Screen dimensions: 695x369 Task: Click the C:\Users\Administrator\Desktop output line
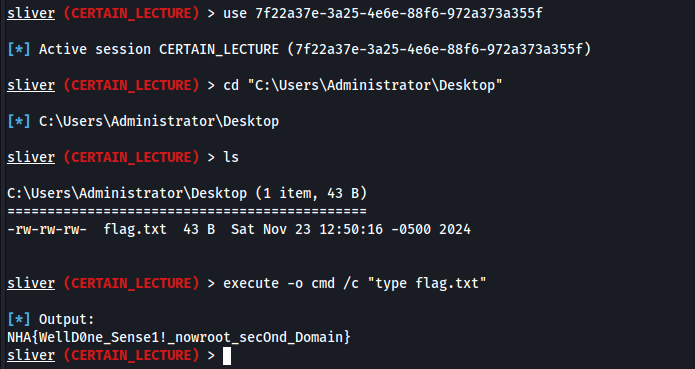tap(159, 121)
